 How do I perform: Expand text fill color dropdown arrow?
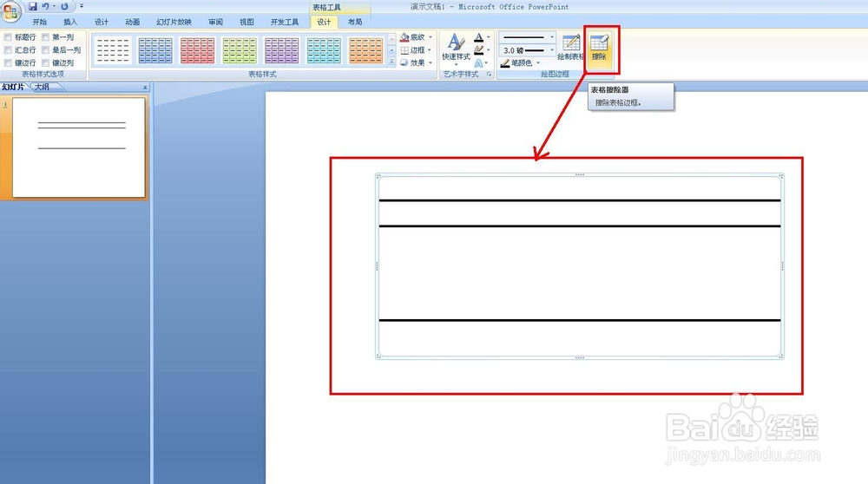(x=488, y=37)
